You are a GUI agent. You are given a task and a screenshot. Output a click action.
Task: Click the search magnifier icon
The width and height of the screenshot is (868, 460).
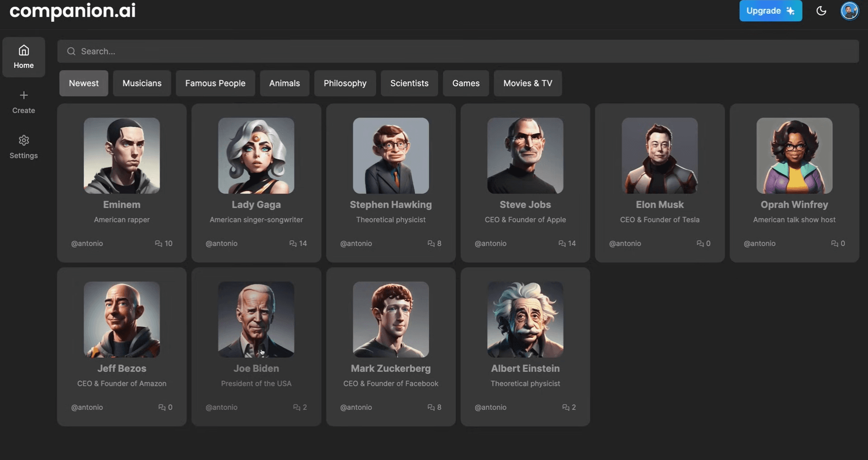pyautogui.click(x=71, y=51)
